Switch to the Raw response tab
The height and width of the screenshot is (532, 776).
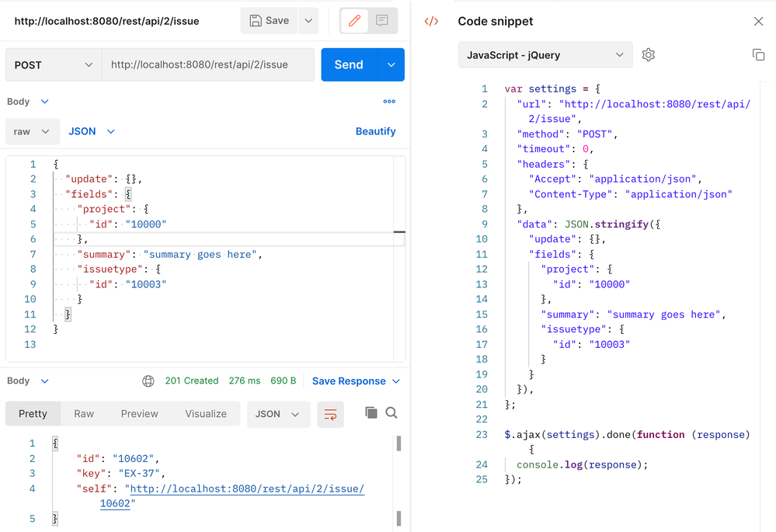84,414
